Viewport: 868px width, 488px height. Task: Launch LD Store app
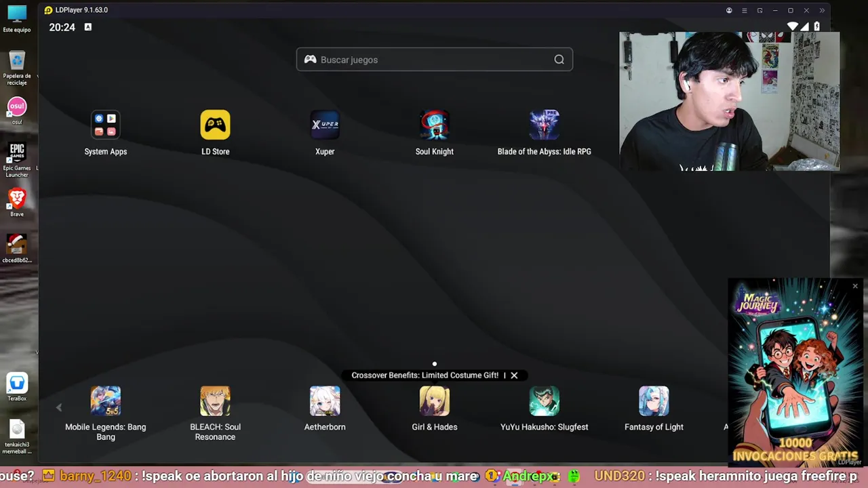(x=215, y=125)
